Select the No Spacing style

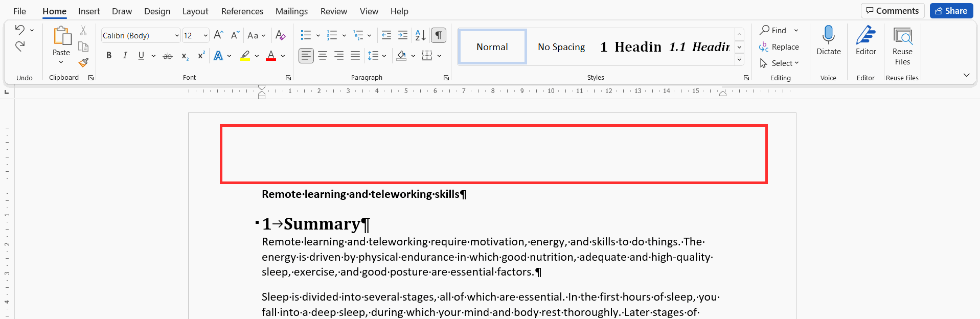561,47
